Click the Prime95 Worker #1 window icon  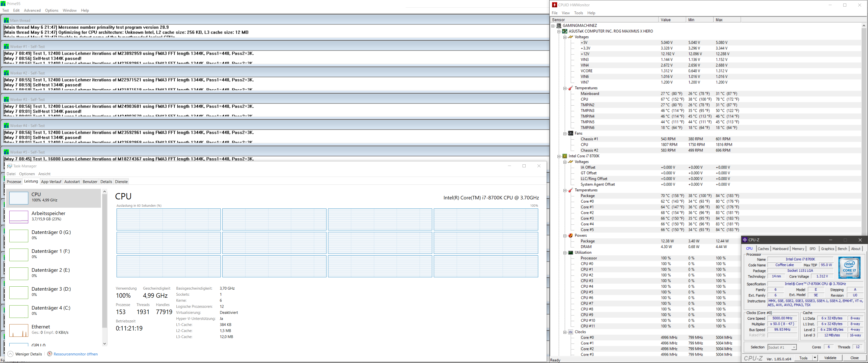coord(6,46)
